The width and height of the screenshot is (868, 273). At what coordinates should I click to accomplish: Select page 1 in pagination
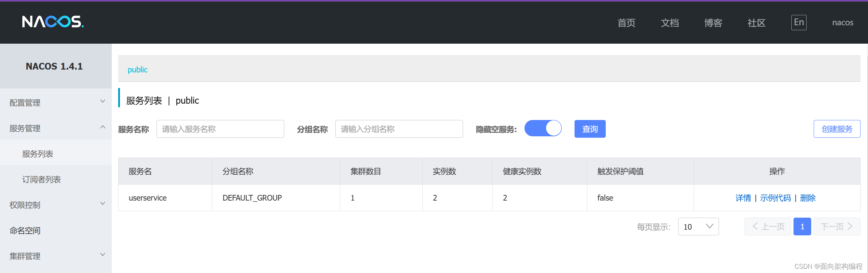click(x=802, y=226)
